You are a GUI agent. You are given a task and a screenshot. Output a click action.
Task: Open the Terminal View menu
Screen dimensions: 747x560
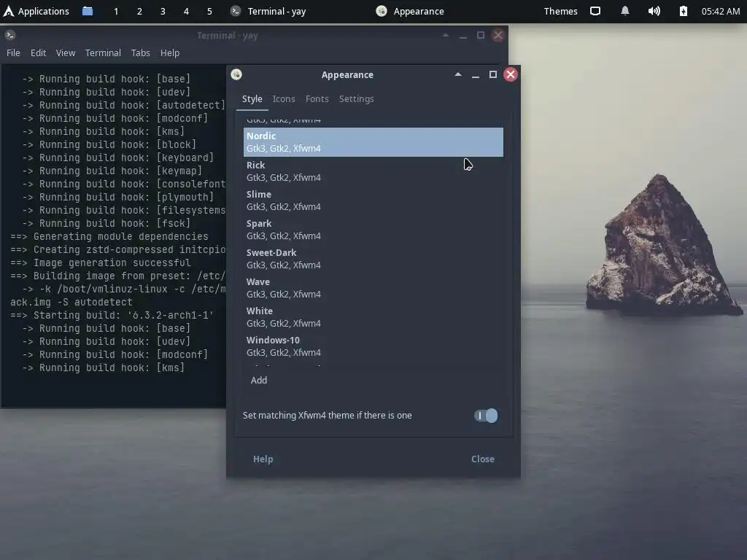pos(65,52)
